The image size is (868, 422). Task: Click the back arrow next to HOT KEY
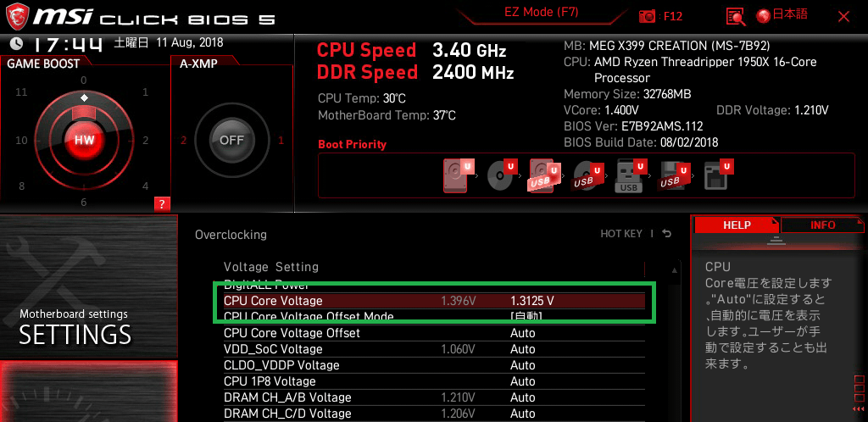(667, 234)
